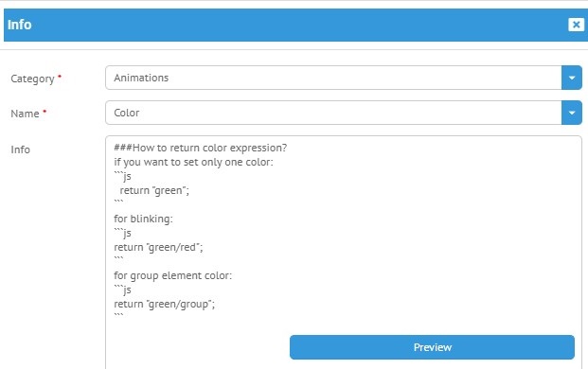Click the last closing code fence line
This screenshot has height=369, width=588.
pos(118,315)
